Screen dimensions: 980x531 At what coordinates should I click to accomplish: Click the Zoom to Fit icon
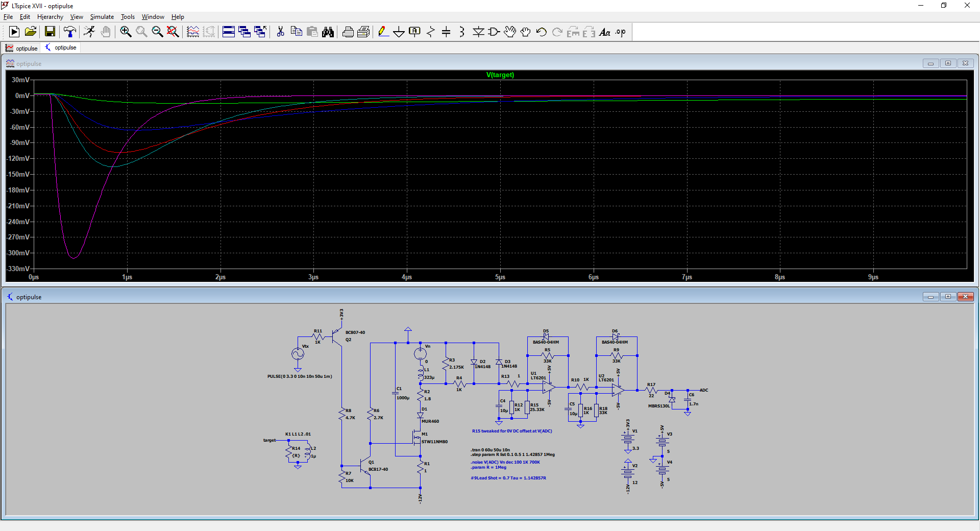(173, 32)
